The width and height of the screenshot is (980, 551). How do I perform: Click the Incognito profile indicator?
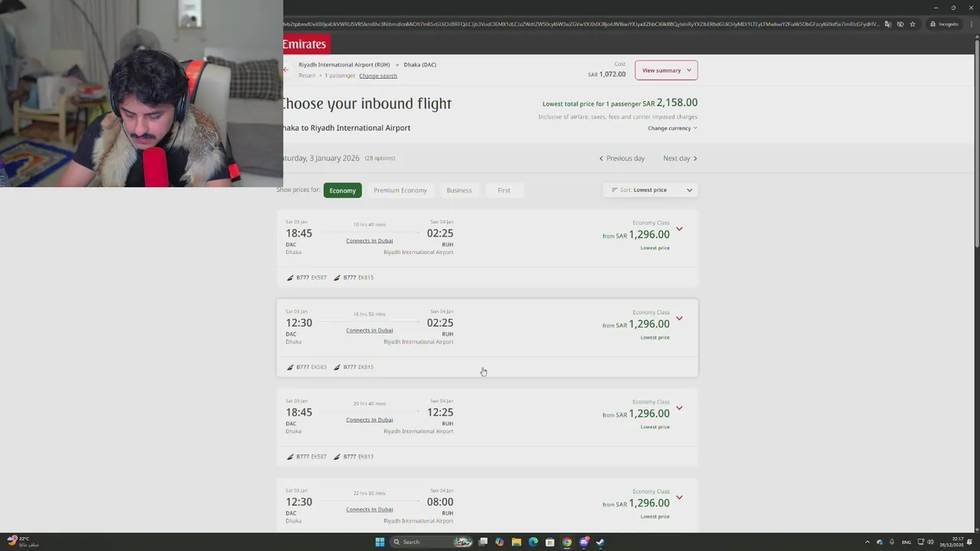[x=945, y=24]
